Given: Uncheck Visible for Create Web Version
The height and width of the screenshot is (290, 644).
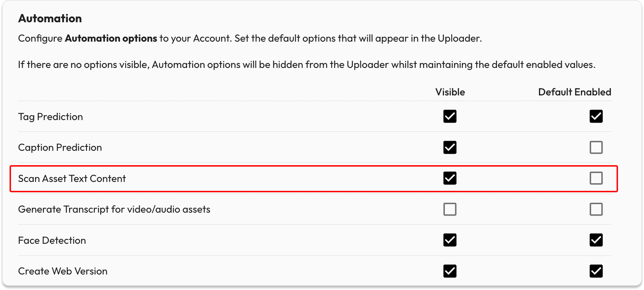Looking at the screenshot, I should click(450, 271).
